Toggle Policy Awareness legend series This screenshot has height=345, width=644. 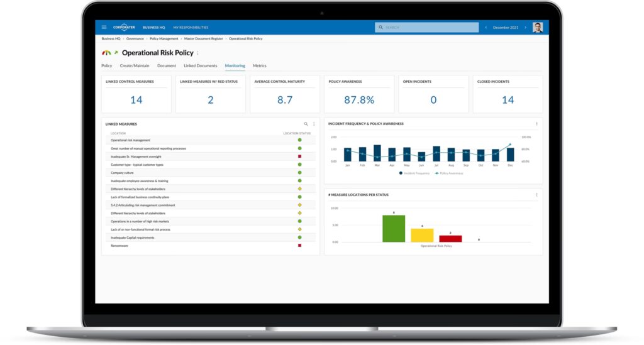450,173
